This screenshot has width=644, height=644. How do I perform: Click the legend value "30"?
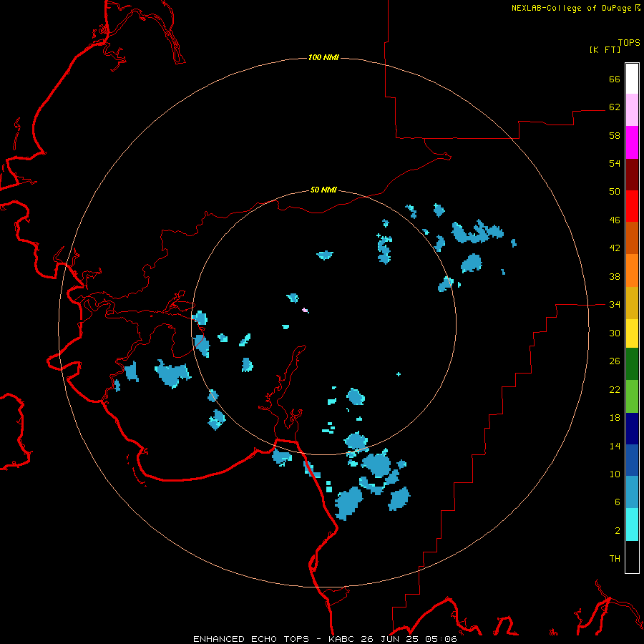coord(615,333)
